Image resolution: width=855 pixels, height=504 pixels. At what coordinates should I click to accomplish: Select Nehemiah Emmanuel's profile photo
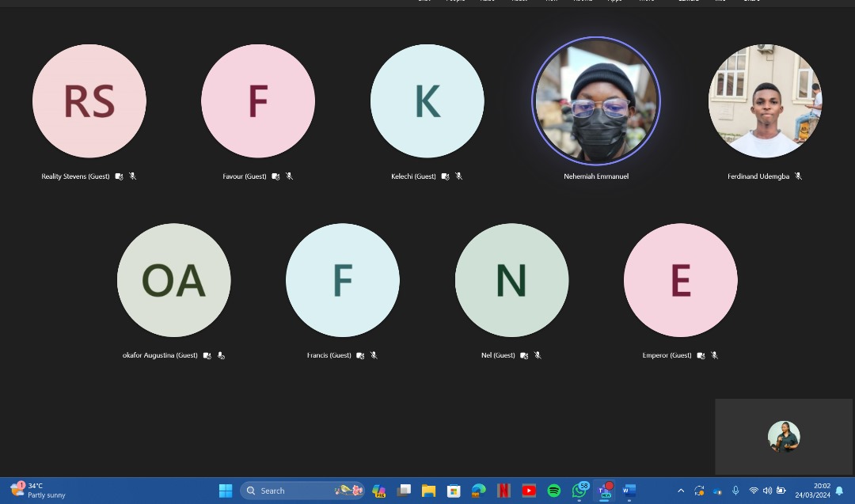point(596,100)
